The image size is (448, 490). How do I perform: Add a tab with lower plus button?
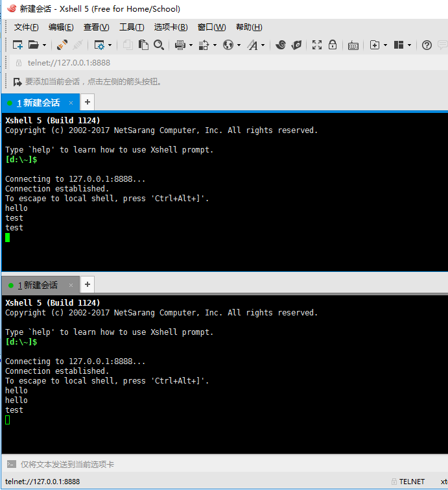pyautogui.click(x=88, y=284)
